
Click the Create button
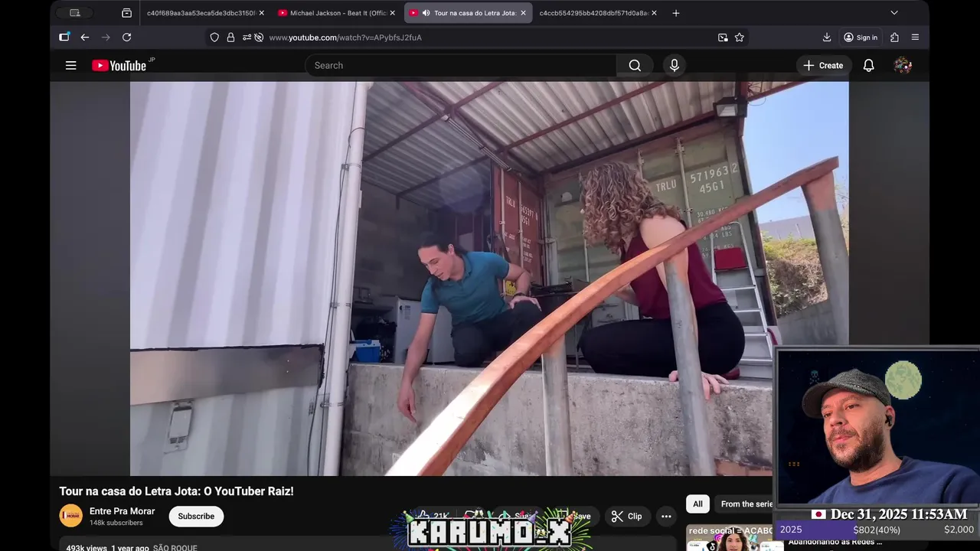(823, 65)
